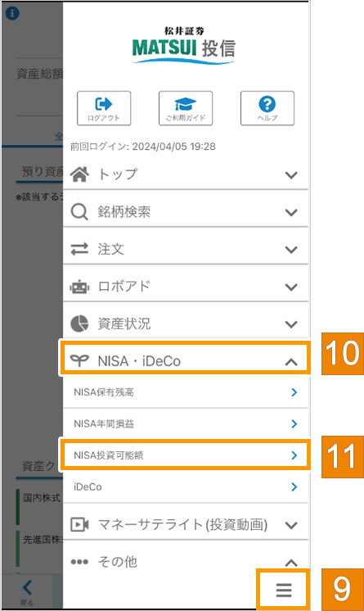This screenshot has height=611, width=364.
Task: Tap the blue info icon top-left
Action: [x=12, y=13]
